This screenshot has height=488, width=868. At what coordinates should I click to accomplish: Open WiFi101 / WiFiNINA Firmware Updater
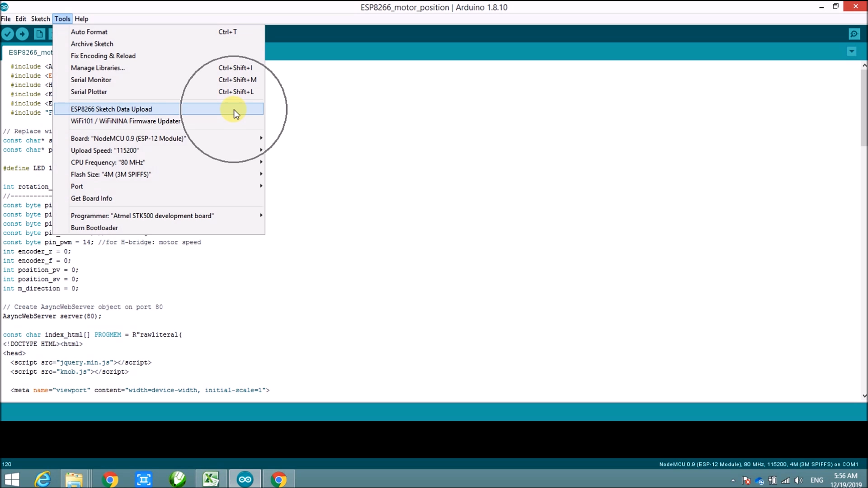[159, 121]
